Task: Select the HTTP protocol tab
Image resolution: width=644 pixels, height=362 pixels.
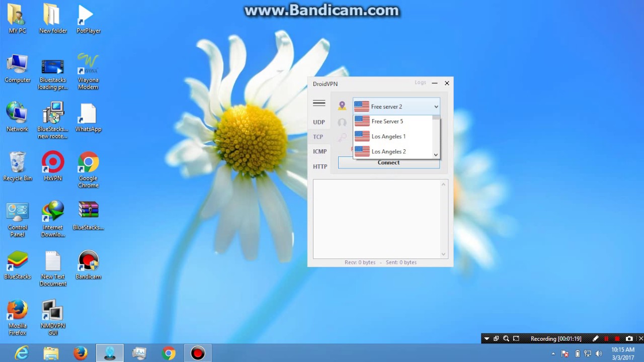Action: point(320,166)
